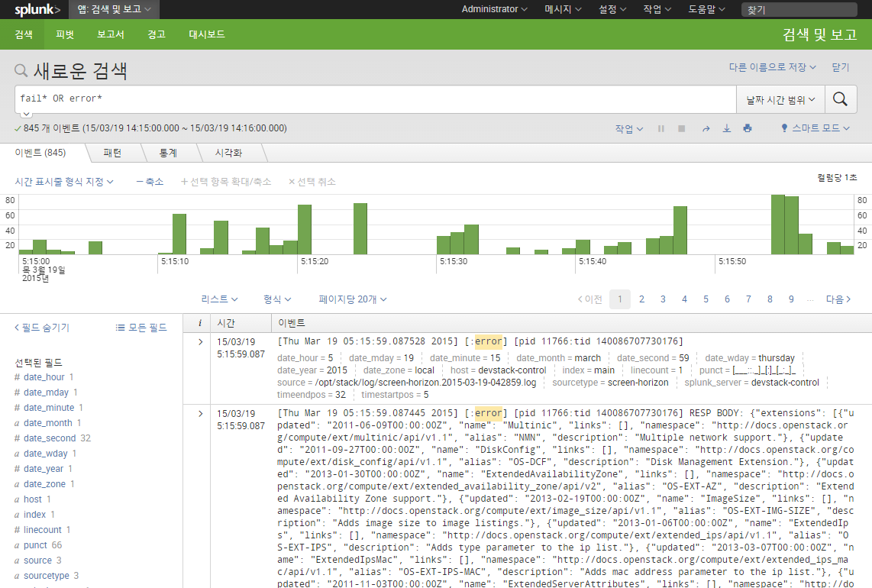
Task: Click the 찾기 find field
Action: coord(799,9)
